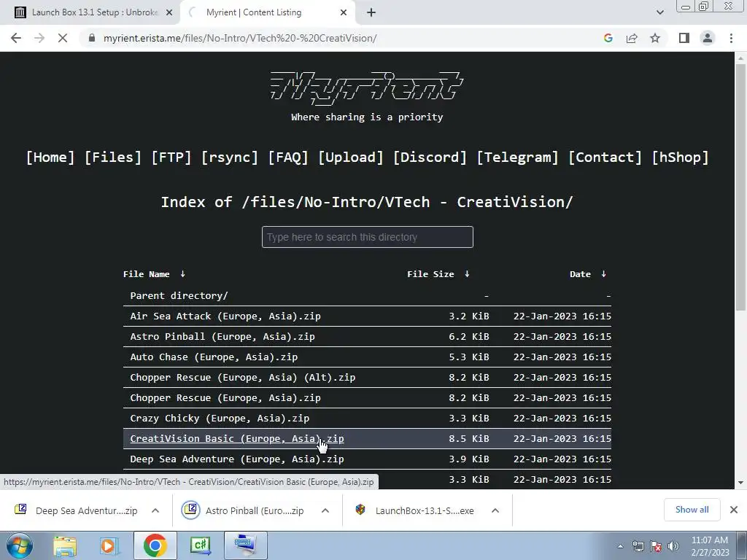The width and height of the screenshot is (747, 560).
Task: Select the Myrient Content Listing tab
Action: (254, 12)
